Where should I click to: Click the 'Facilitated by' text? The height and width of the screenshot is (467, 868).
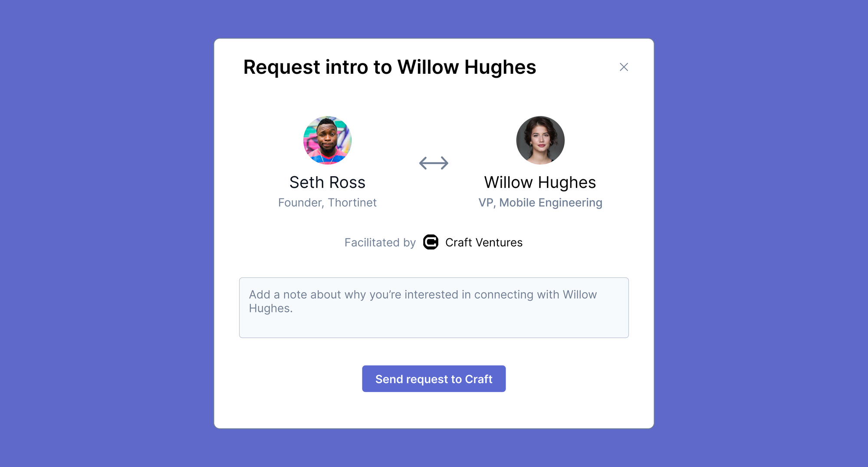pos(380,243)
